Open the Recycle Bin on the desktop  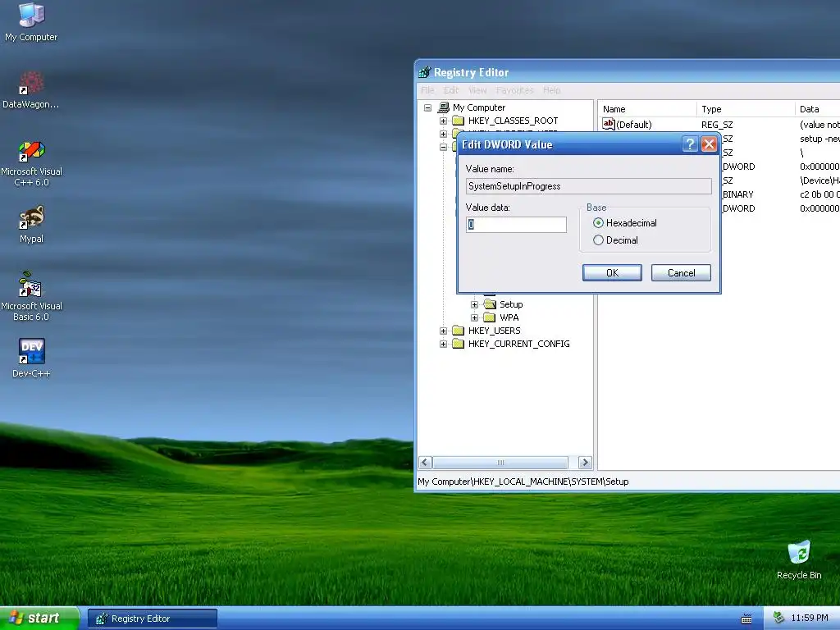coord(799,559)
